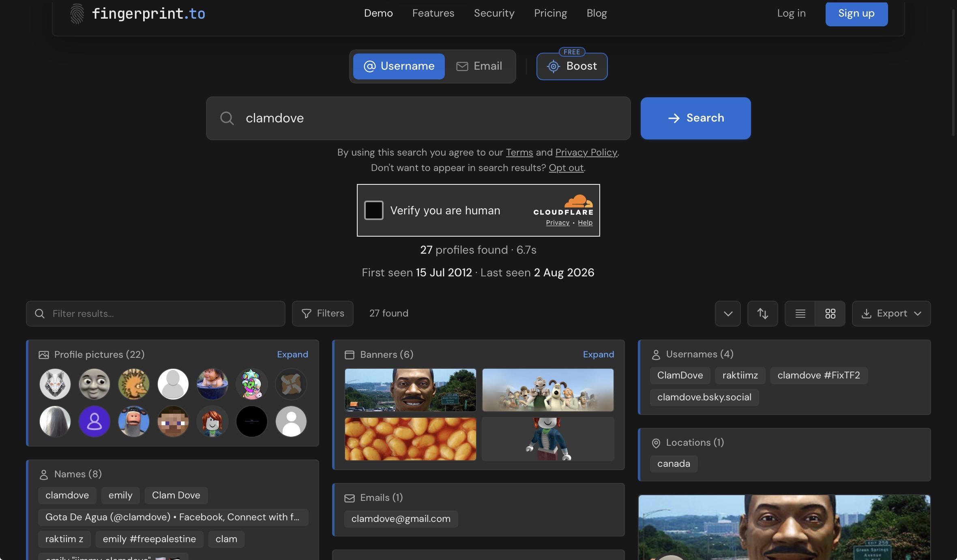Viewport: 957px width, 560px height.
Task: Open the Roblox character banner
Action: tap(548, 439)
